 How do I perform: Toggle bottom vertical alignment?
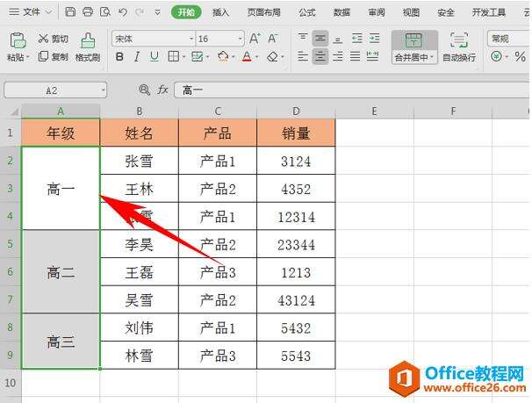click(x=337, y=39)
